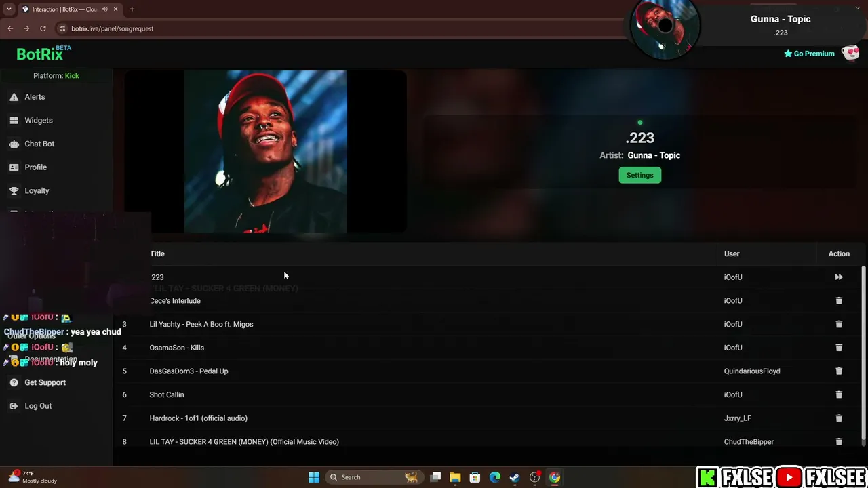Select the Hardrock - 1of1 (official audio) title
Screen dimensions: 868x488
199,418
